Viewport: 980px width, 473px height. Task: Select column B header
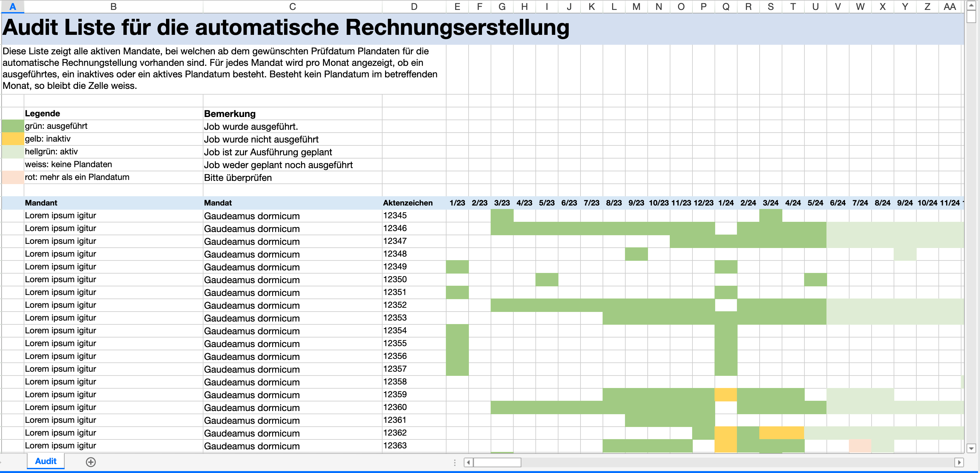point(113,6)
